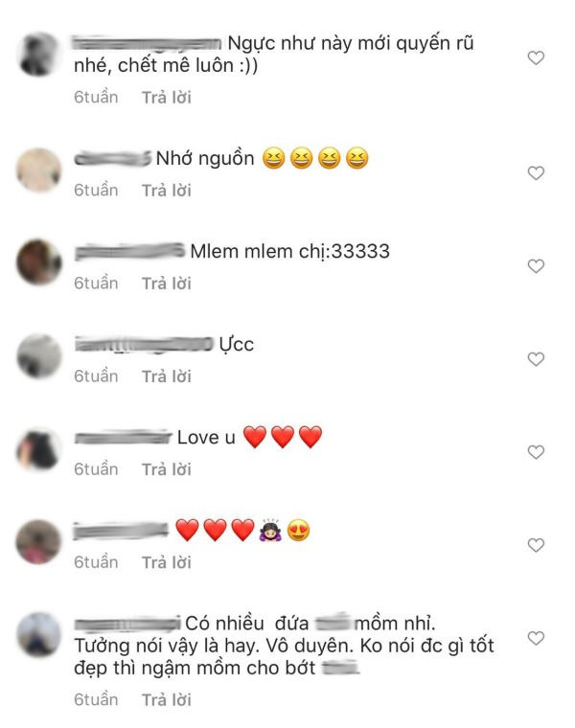The height and width of the screenshot is (728, 575).
Task: Open blurred username on 'Ựcc' comment
Action: pos(144,345)
